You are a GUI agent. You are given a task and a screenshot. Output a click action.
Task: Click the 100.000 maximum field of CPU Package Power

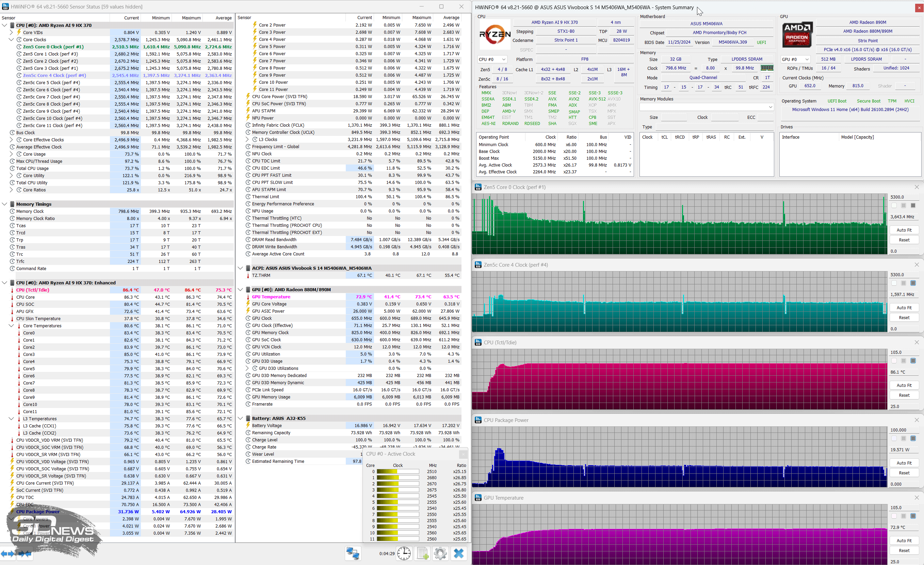904,430
